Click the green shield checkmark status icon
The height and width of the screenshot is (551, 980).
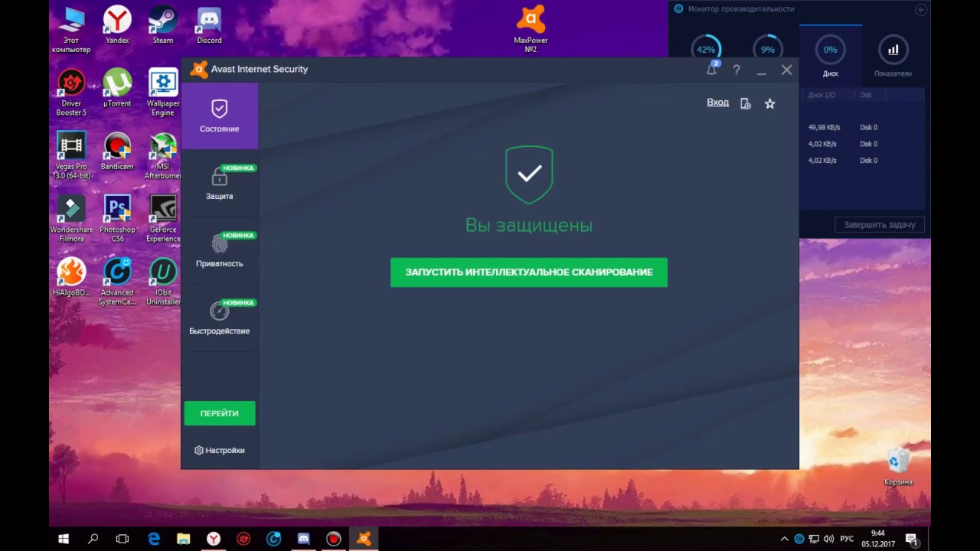pos(529,175)
